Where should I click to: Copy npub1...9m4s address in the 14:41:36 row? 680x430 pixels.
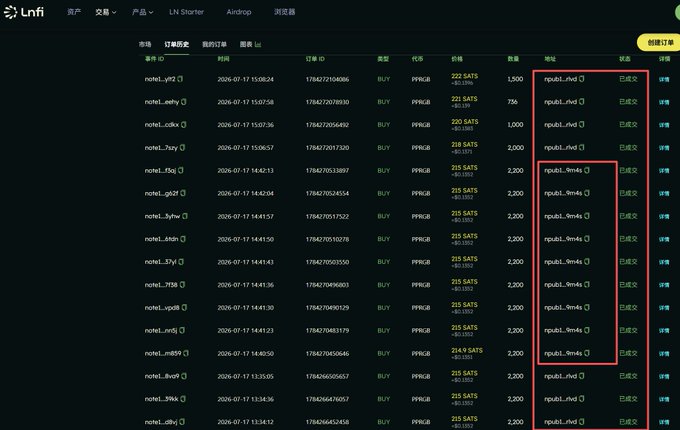587,285
